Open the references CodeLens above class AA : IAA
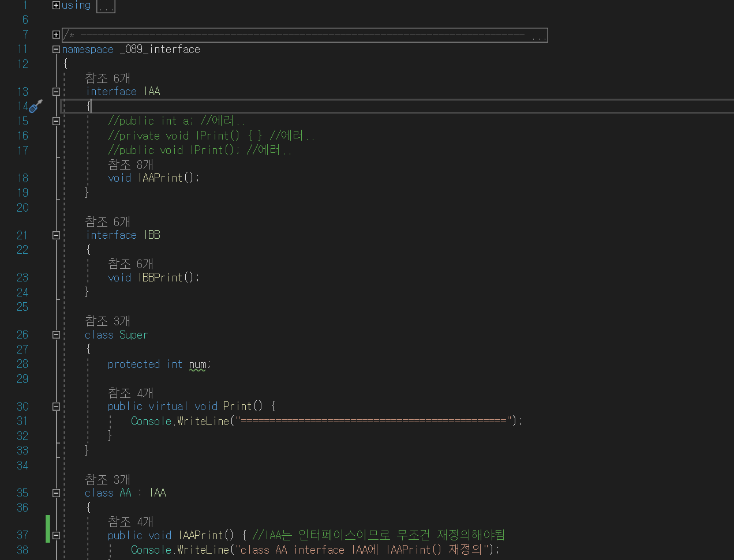734x560 pixels. (107, 479)
